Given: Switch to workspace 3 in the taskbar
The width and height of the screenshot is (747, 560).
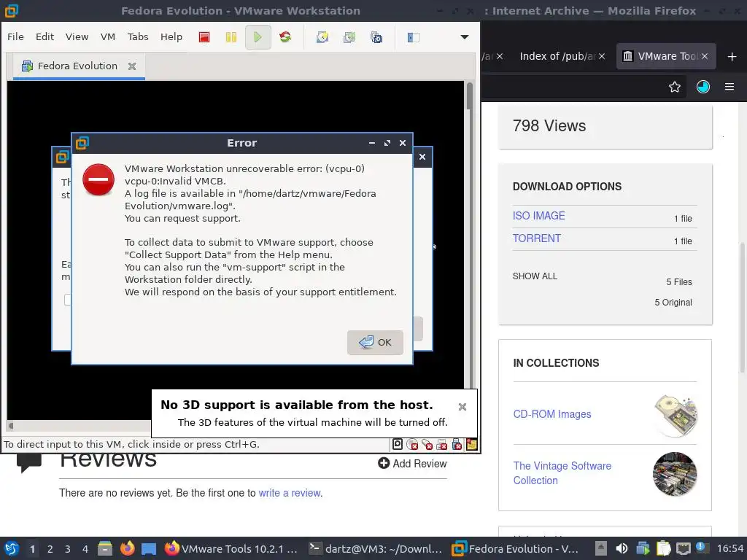Looking at the screenshot, I should click(68, 549).
